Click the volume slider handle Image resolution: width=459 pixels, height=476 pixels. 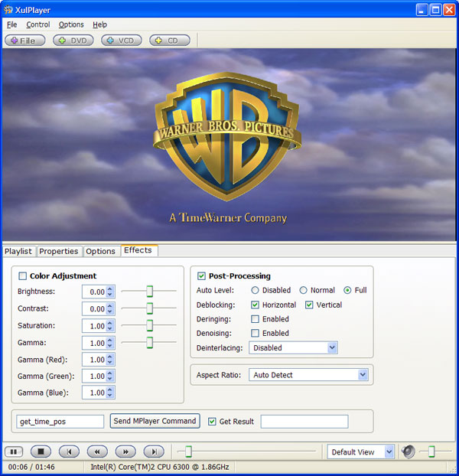[x=431, y=452]
